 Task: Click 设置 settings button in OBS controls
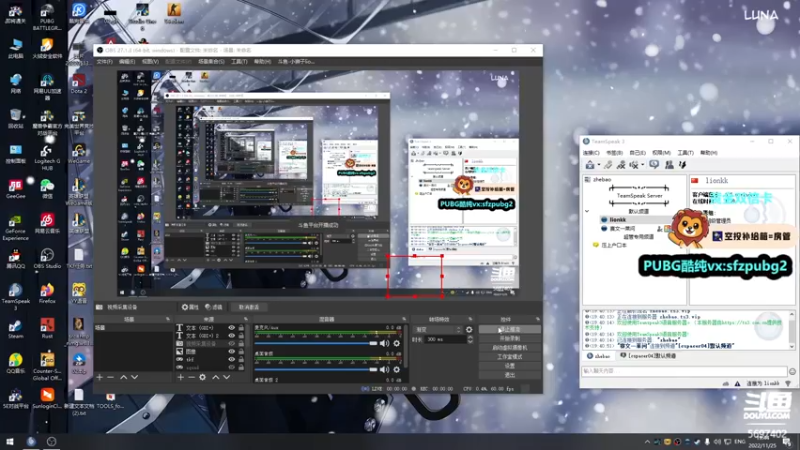[510, 366]
